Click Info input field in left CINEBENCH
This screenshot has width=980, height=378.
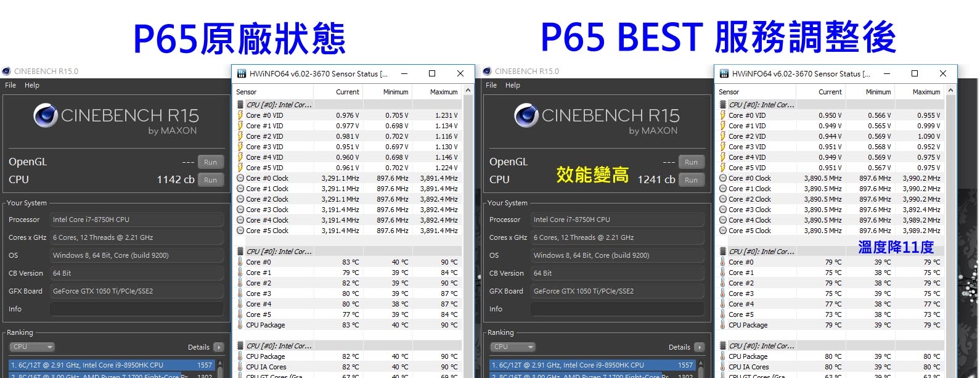click(x=137, y=309)
